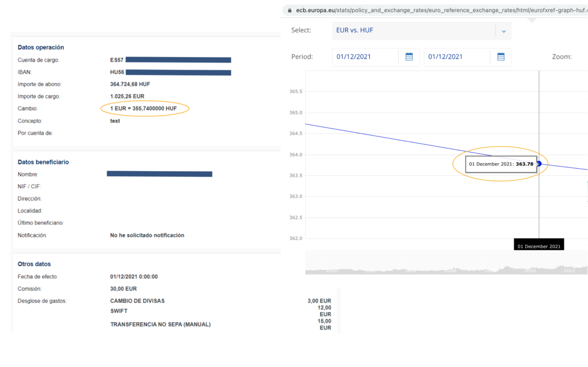Screen dimensions: 588x367
Task: Click the Datos beneficiario heading
Action: 43,162
